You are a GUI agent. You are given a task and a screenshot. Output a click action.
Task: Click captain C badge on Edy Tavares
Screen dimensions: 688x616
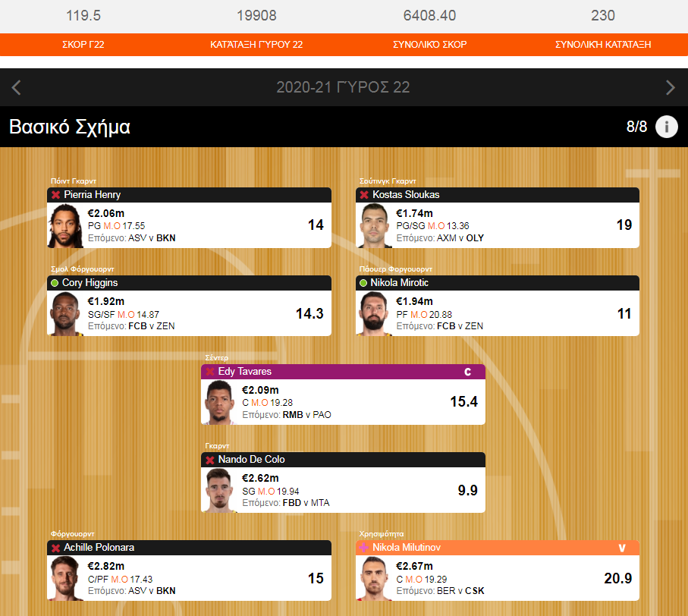pyautogui.click(x=468, y=372)
